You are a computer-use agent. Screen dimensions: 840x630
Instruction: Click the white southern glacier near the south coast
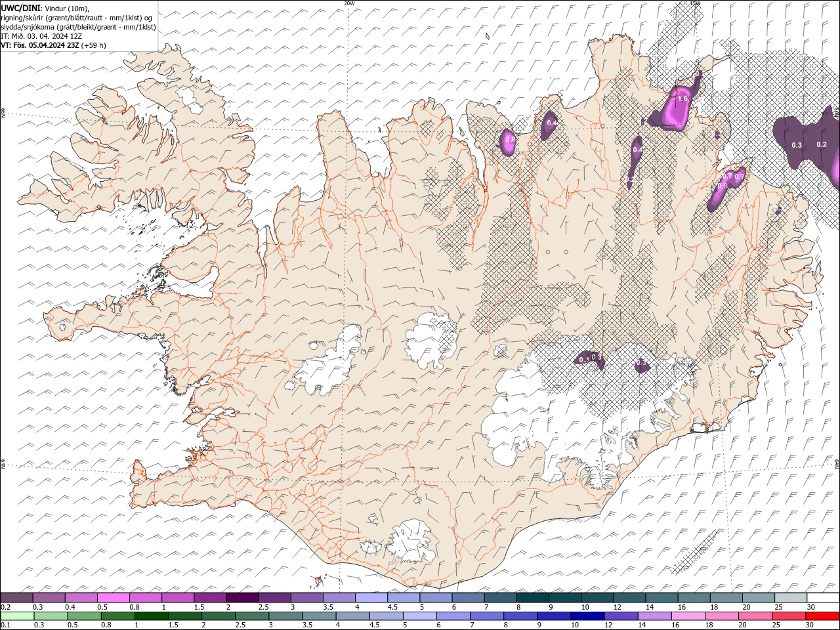[411, 541]
